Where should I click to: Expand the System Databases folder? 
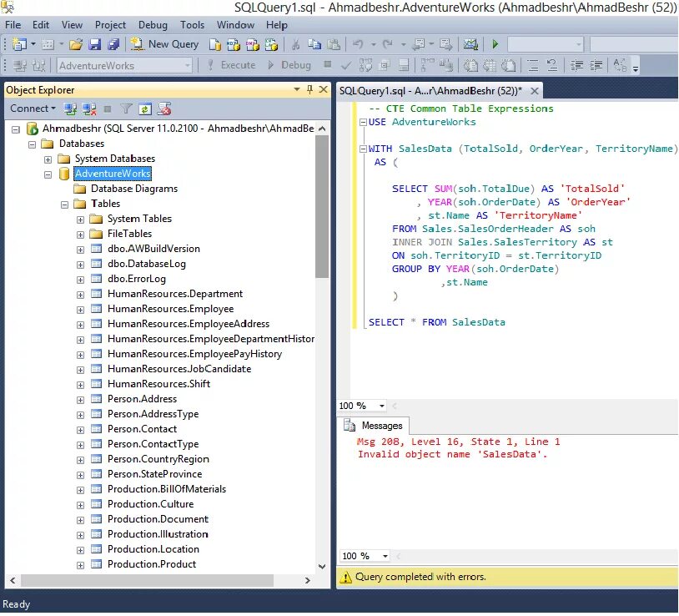[48, 159]
